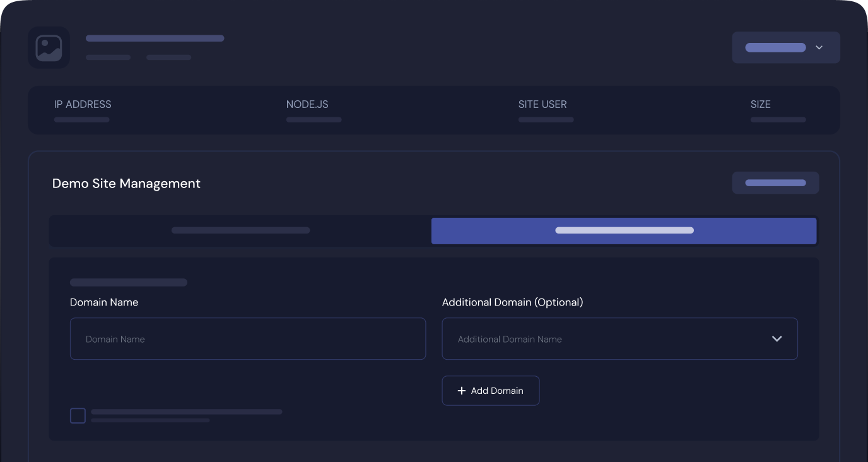The image size is (868, 462).
Task: Tick the empty checkbox below Domain Name
Action: click(x=78, y=416)
